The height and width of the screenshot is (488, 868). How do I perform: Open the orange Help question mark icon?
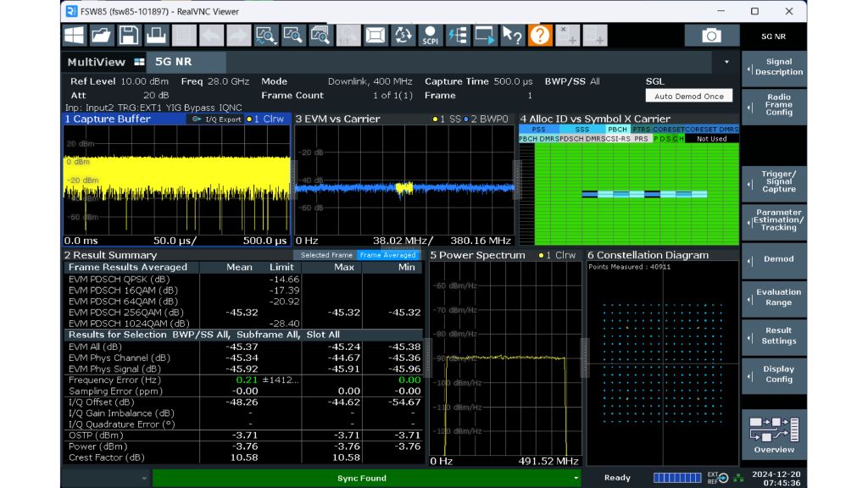coord(540,35)
